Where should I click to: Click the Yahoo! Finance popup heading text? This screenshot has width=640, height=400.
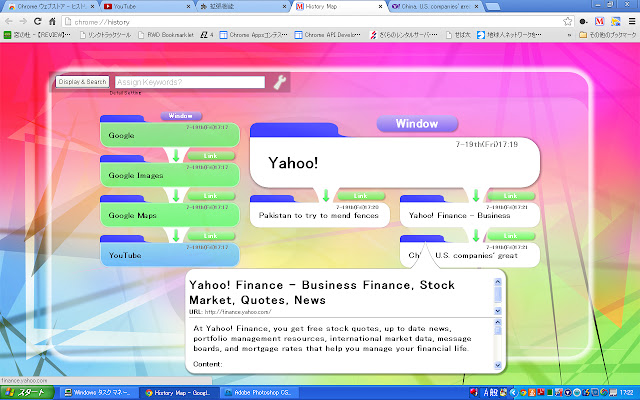322,292
